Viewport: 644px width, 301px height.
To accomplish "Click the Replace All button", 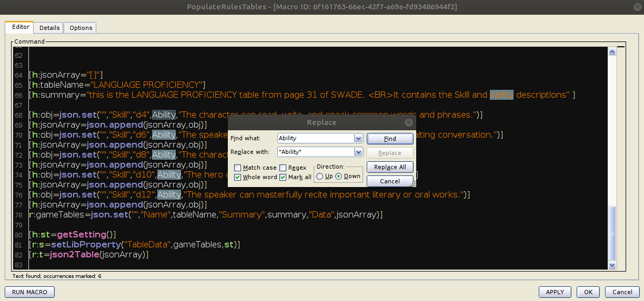I will (x=390, y=167).
